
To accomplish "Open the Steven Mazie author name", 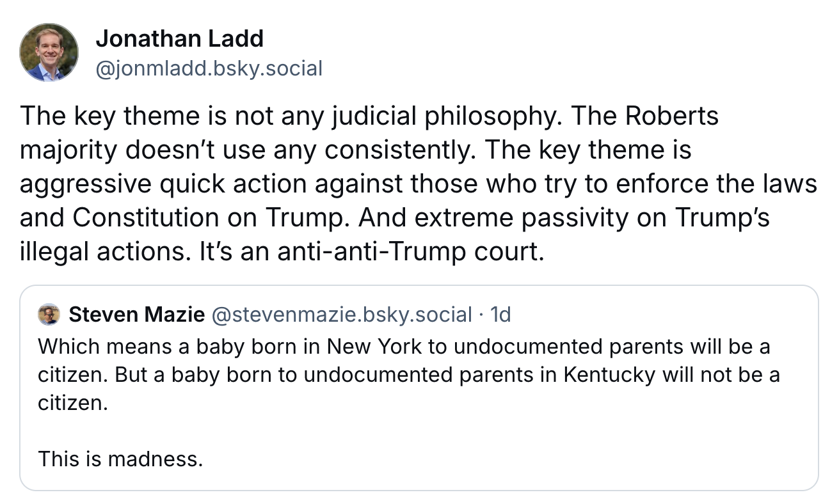I will [x=137, y=315].
